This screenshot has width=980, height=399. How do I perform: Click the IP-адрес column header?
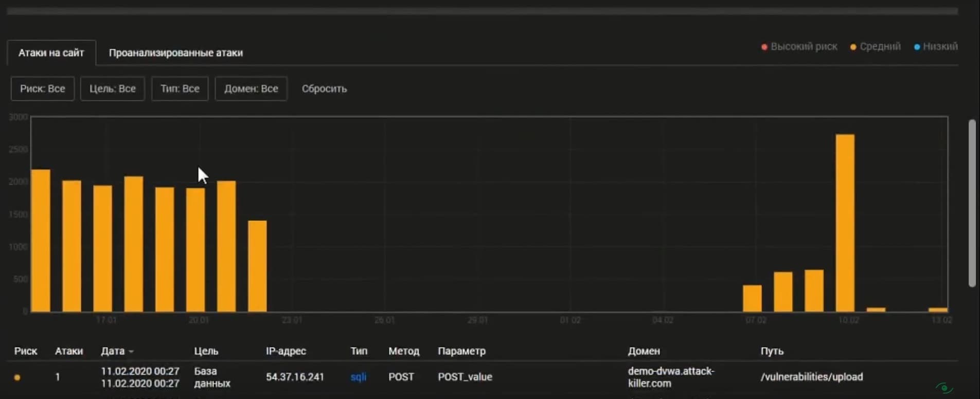pos(286,351)
